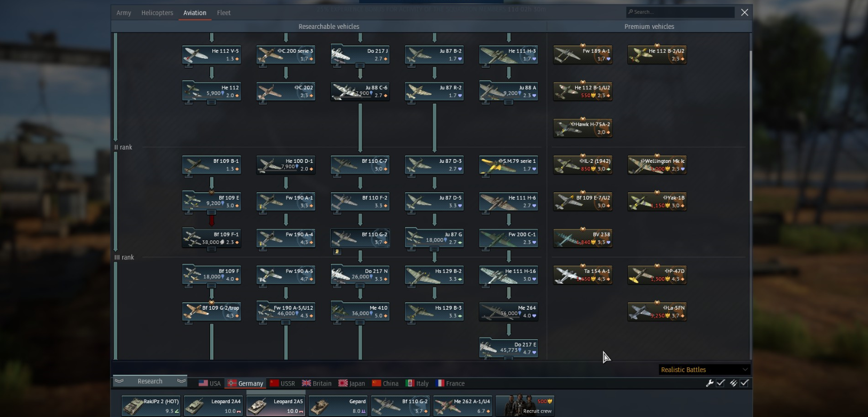Screen dimensions: 868x417
Task: Select the Ju 87 G aircraft
Action: point(434,238)
